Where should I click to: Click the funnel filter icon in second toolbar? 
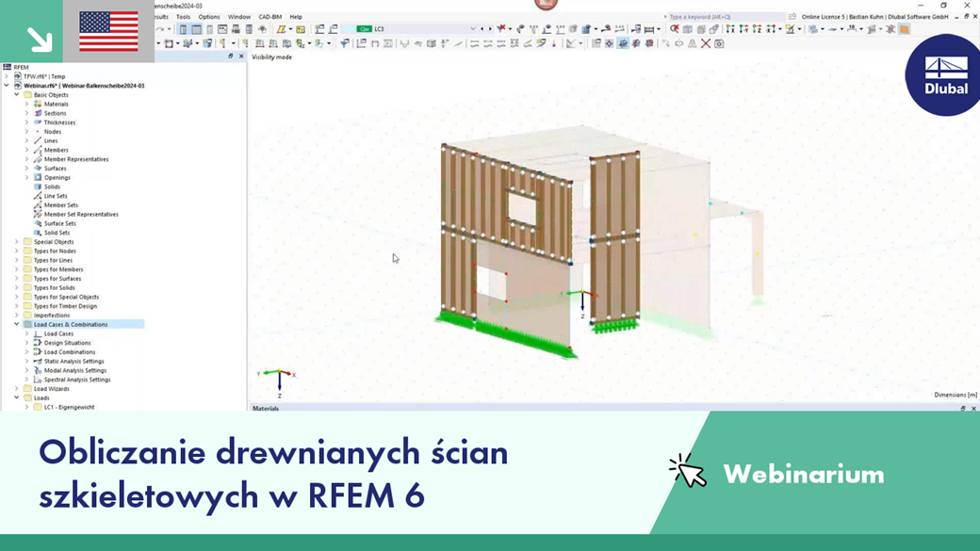click(344, 43)
